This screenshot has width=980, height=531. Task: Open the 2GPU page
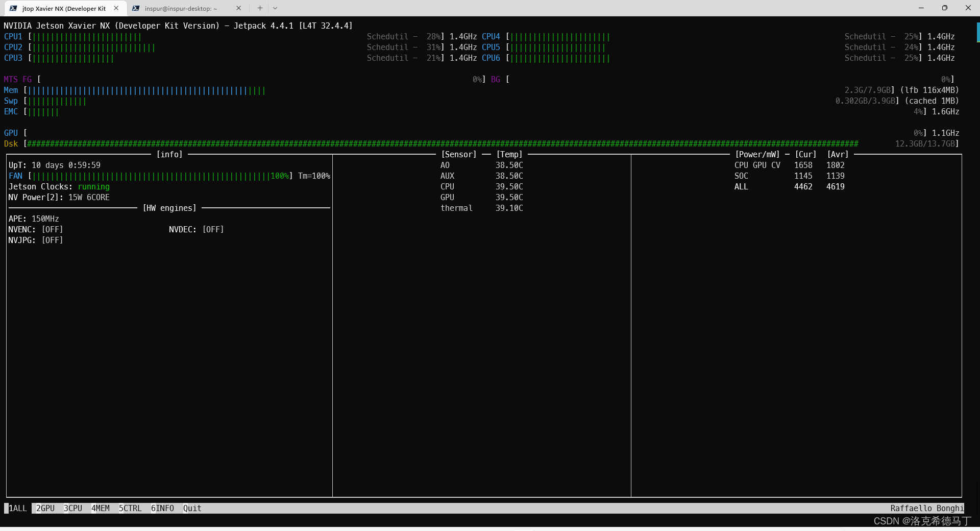[45, 508]
